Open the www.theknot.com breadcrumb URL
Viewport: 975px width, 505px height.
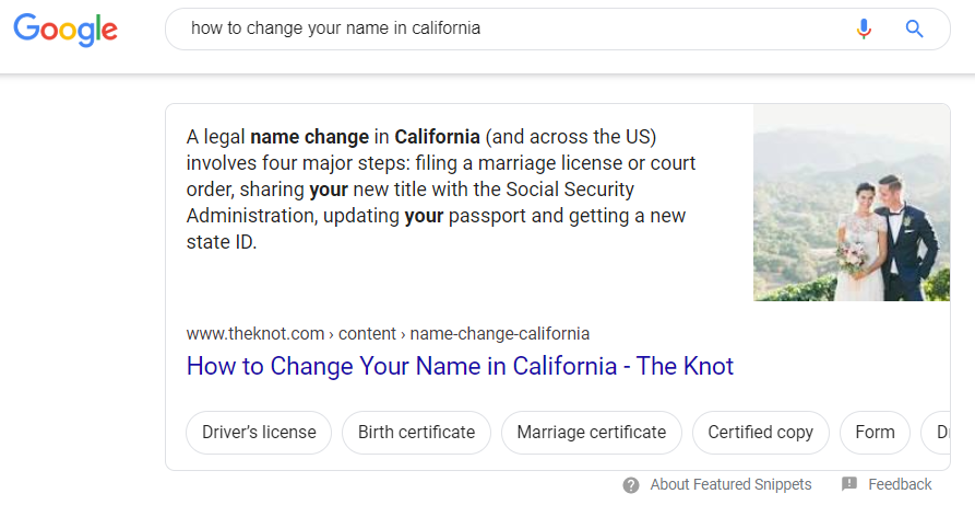tap(387, 333)
